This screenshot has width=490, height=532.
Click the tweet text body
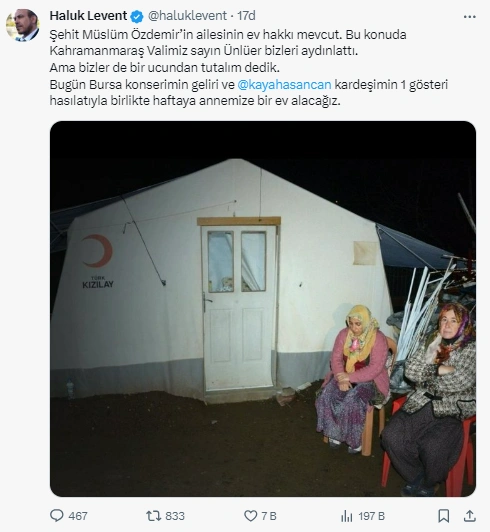pyautogui.click(x=249, y=68)
